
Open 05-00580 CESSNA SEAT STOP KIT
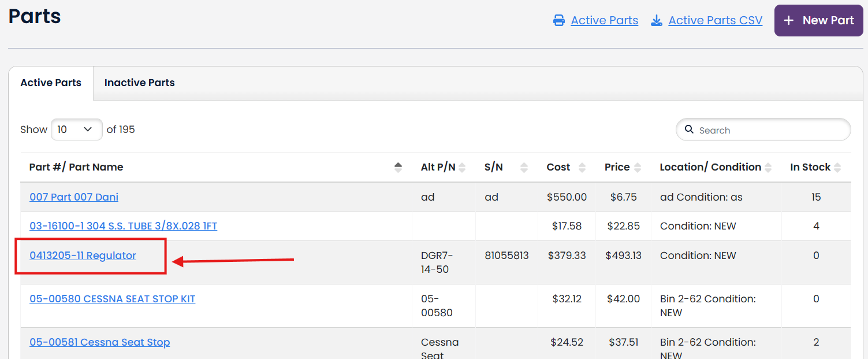pyautogui.click(x=112, y=299)
